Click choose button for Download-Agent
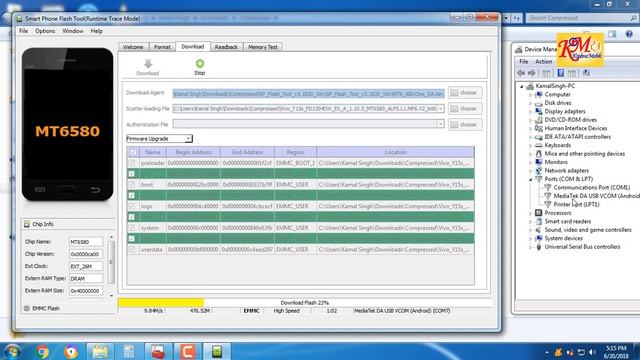The image size is (640, 360). coord(464,93)
